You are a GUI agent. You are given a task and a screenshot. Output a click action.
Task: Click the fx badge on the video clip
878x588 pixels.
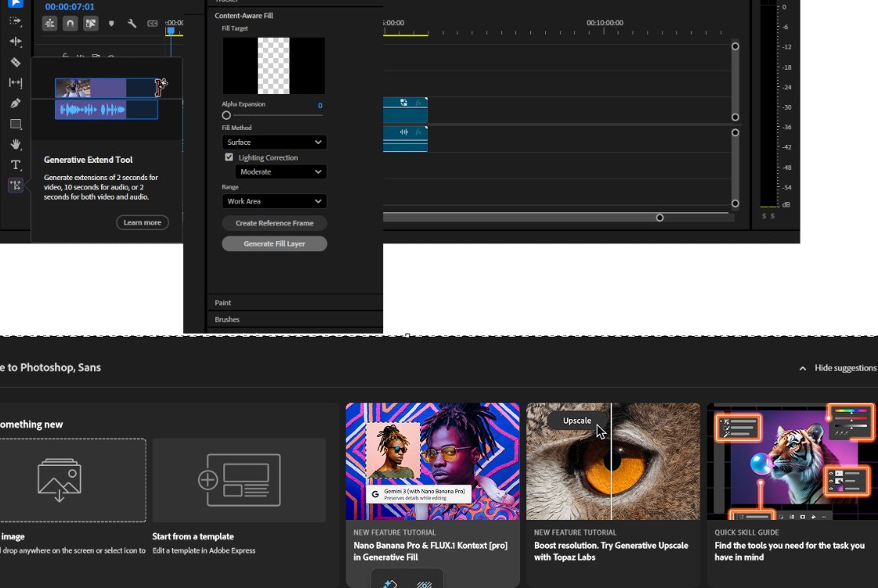tap(418, 103)
